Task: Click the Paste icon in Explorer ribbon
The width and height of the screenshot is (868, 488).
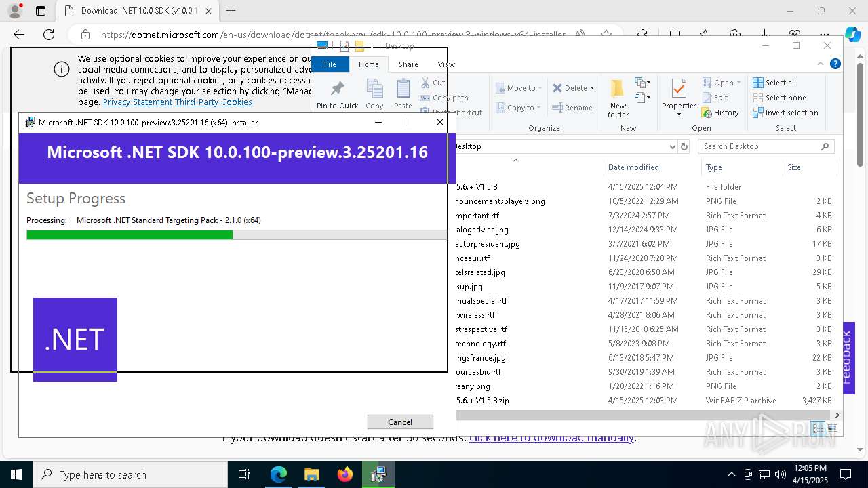Action: pos(403,94)
